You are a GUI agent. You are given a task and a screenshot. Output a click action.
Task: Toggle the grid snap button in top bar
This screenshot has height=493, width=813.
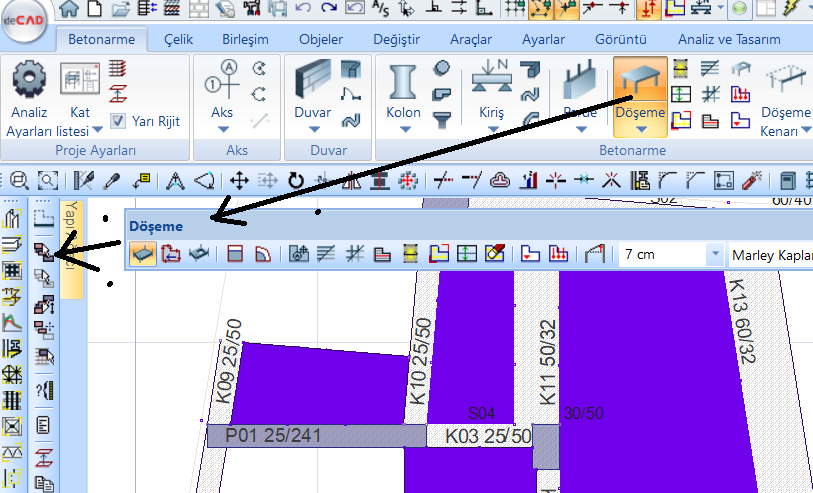[514, 10]
